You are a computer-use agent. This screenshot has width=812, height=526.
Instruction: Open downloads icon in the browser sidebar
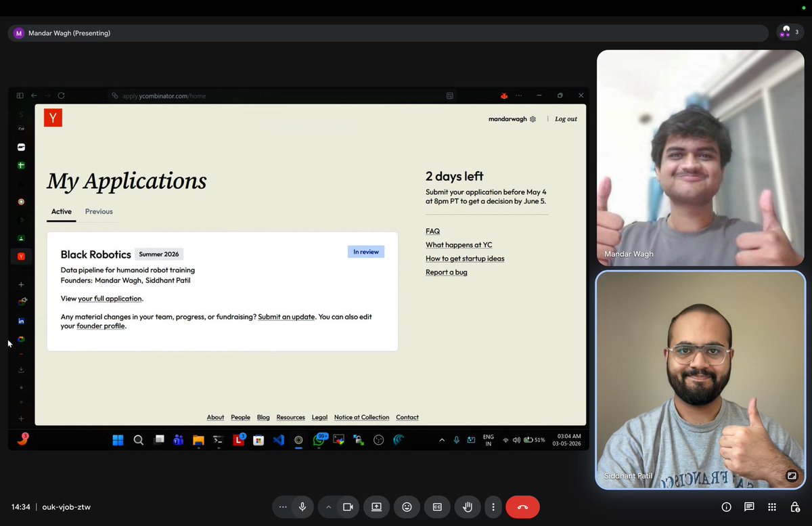tap(21, 370)
